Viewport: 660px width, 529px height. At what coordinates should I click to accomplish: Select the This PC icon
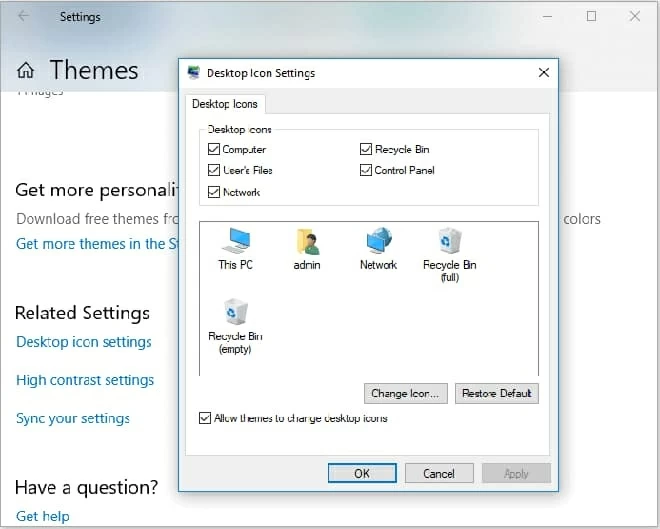(236, 242)
